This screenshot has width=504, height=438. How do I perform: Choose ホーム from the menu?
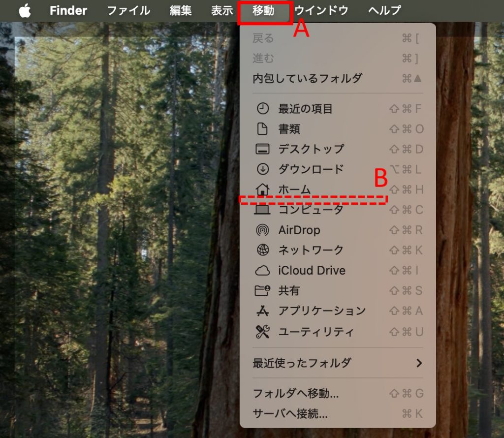(x=338, y=189)
